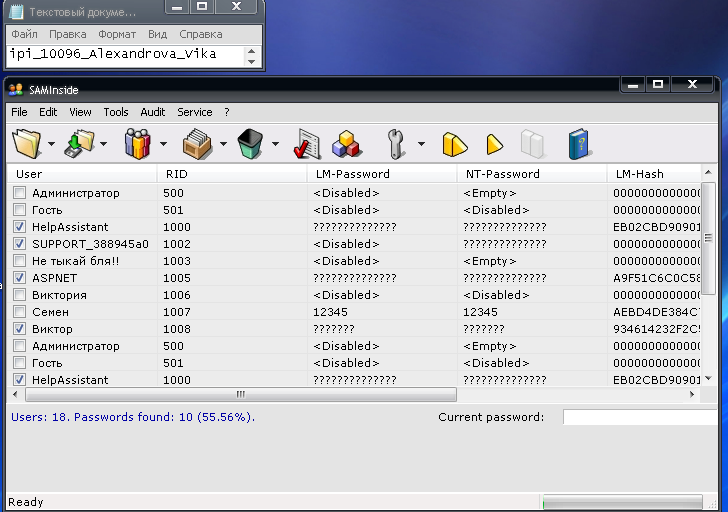Click the scroll up arrow of user list
The width and height of the screenshot is (728, 512).
708,173
